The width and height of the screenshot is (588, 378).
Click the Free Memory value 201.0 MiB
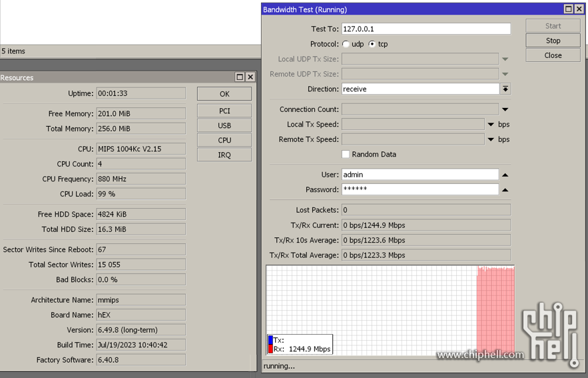click(141, 113)
